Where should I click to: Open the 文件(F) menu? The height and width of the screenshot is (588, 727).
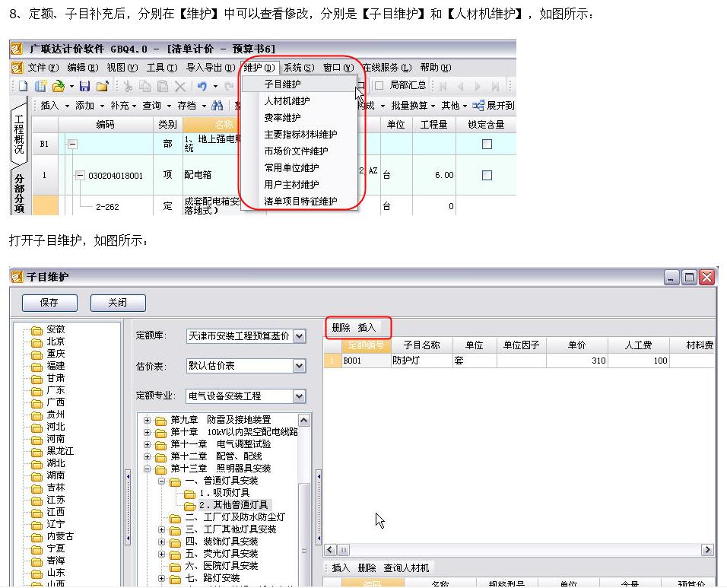[x=43, y=68]
